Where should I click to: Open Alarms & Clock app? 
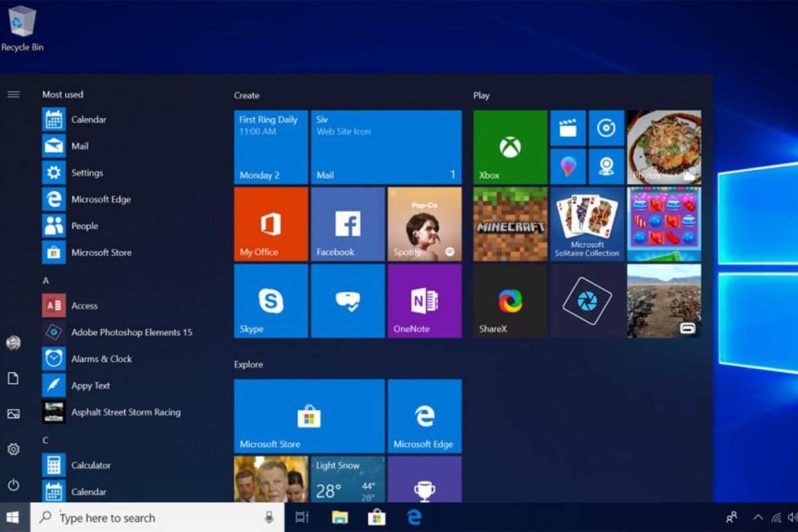(126, 359)
